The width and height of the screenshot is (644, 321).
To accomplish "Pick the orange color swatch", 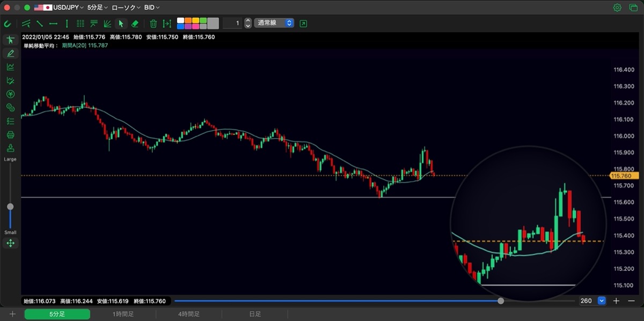I will [188, 20].
